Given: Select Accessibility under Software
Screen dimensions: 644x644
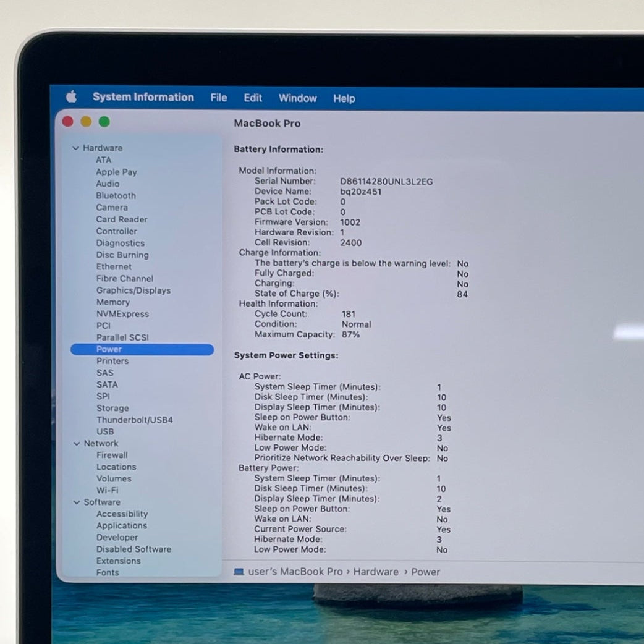Looking at the screenshot, I should 122,514.
